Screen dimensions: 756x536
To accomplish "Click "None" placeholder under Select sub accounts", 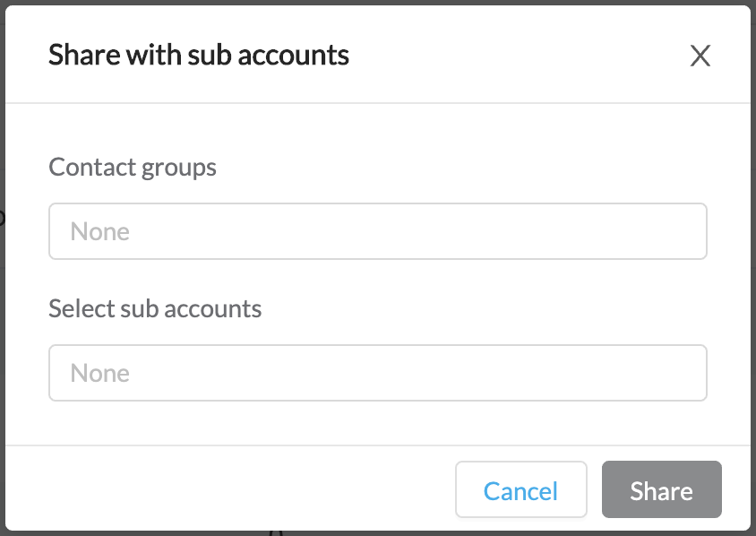I will (x=100, y=374).
